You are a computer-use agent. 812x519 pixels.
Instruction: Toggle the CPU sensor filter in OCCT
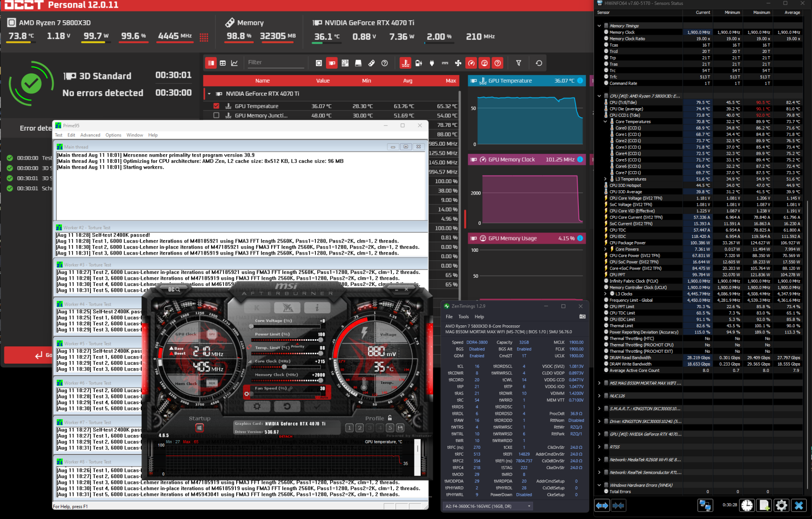tap(319, 63)
